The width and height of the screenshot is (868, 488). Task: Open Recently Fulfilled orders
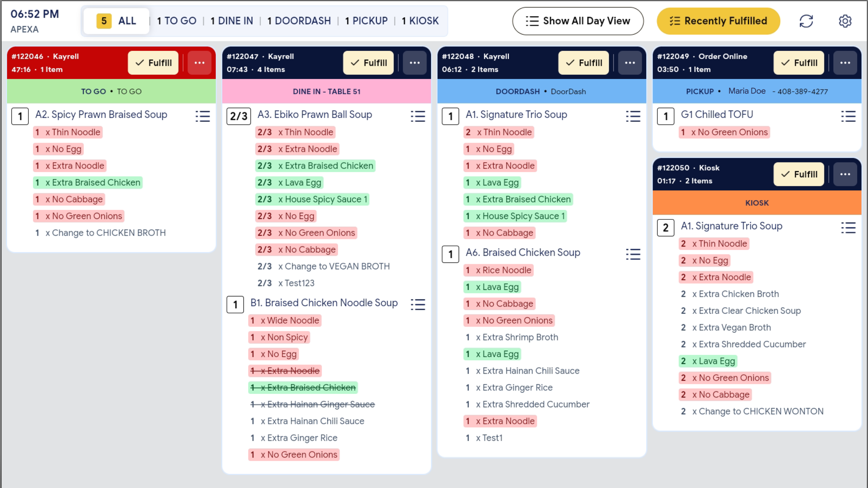click(718, 21)
